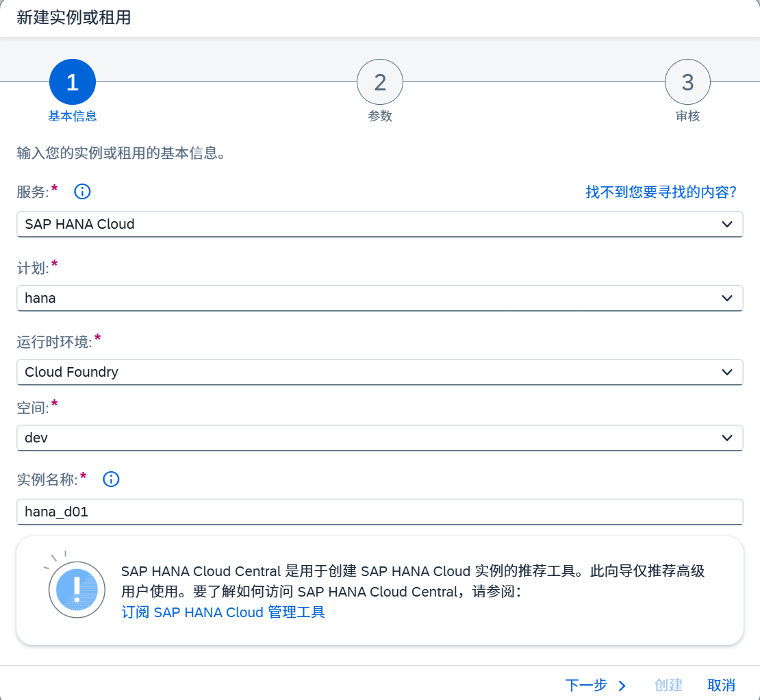Click the 下一步 button
This screenshot has height=700, width=760.
point(596,686)
